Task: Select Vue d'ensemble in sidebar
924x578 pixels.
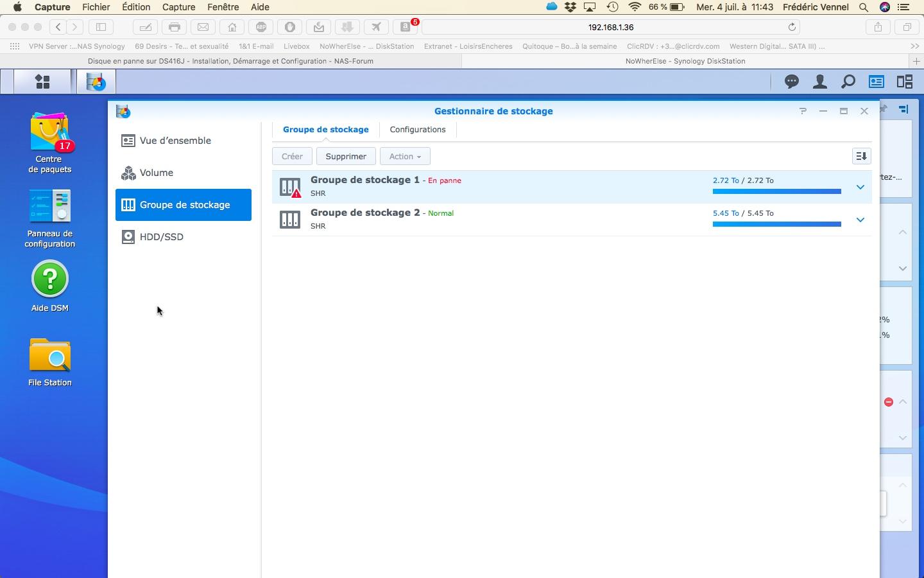Action: (175, 141)
